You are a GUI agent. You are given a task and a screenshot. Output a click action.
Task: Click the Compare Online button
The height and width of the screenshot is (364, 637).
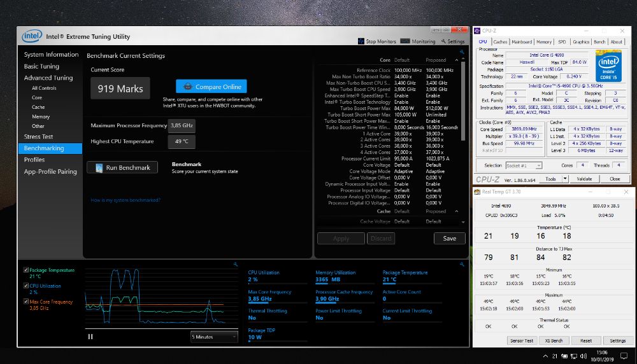pos(211,87)
